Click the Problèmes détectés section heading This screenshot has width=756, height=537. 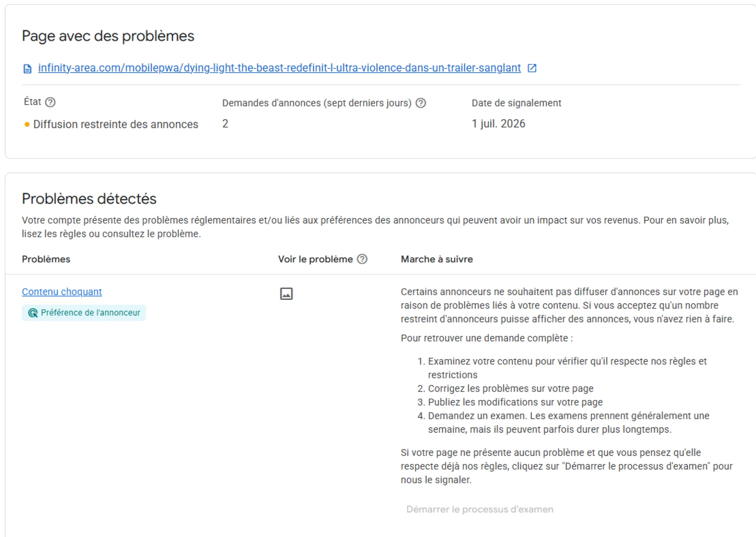click(x=89, y=199)
